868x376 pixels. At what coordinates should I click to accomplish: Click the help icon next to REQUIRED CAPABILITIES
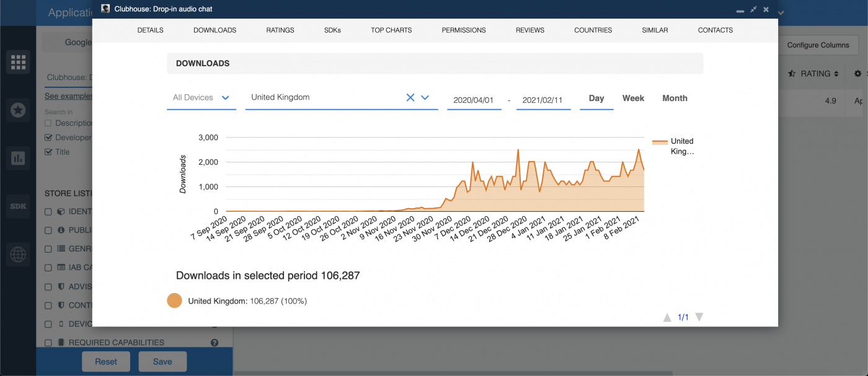click(x=214, y=342)
